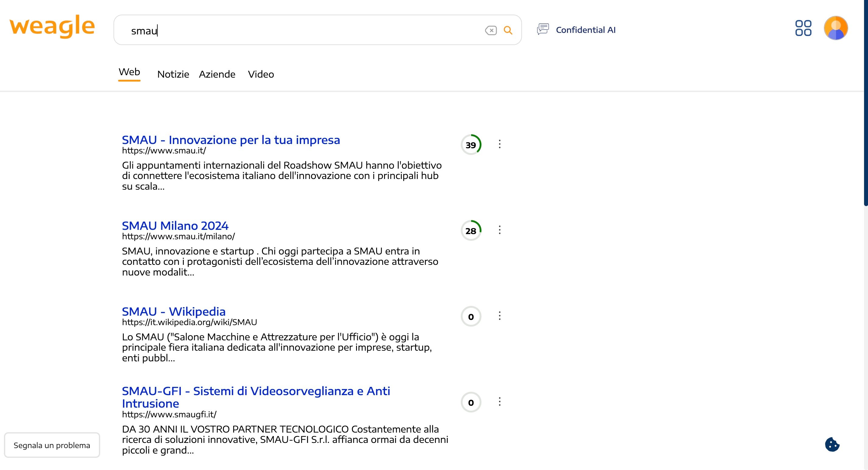Open the three-dot menu for SMAU Milano 2024
Viewport: 868px width, 470px height.
tap(500, 230)
